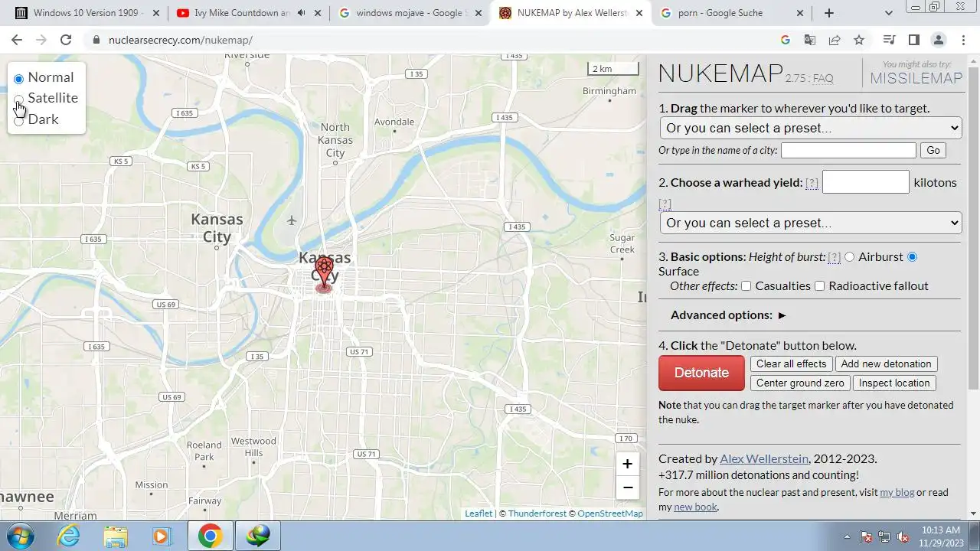
Task: Open the target location preset dropdown
Action: [811, 128]
